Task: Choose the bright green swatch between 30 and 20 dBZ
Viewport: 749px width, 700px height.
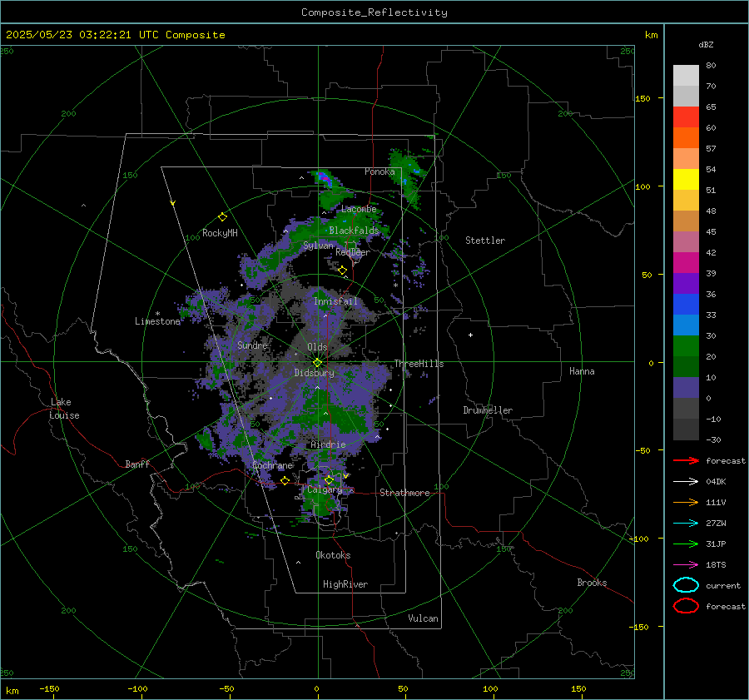Action: coord(686,346)
